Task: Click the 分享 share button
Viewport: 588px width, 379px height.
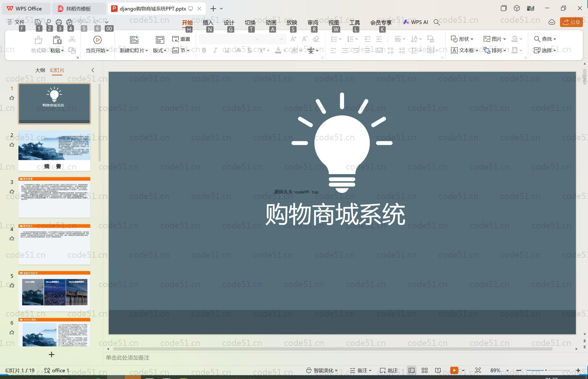Action: click(x=571, y=22)
